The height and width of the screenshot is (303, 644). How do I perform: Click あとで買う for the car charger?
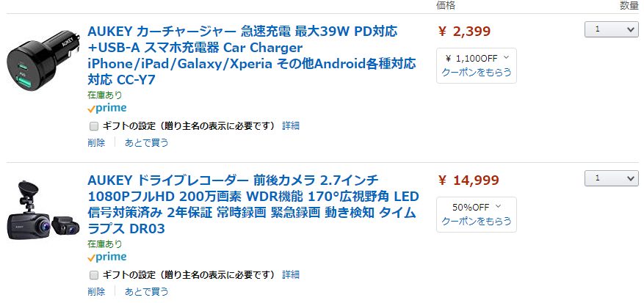pos(146,143)
